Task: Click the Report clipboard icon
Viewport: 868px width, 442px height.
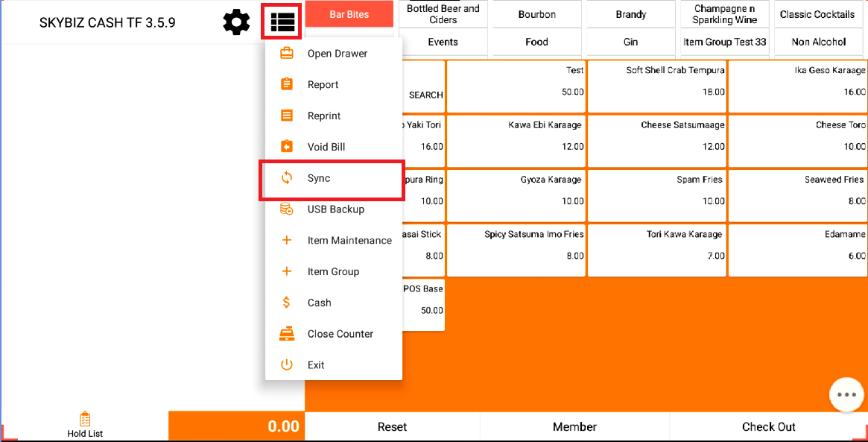Action: (287, 85)
